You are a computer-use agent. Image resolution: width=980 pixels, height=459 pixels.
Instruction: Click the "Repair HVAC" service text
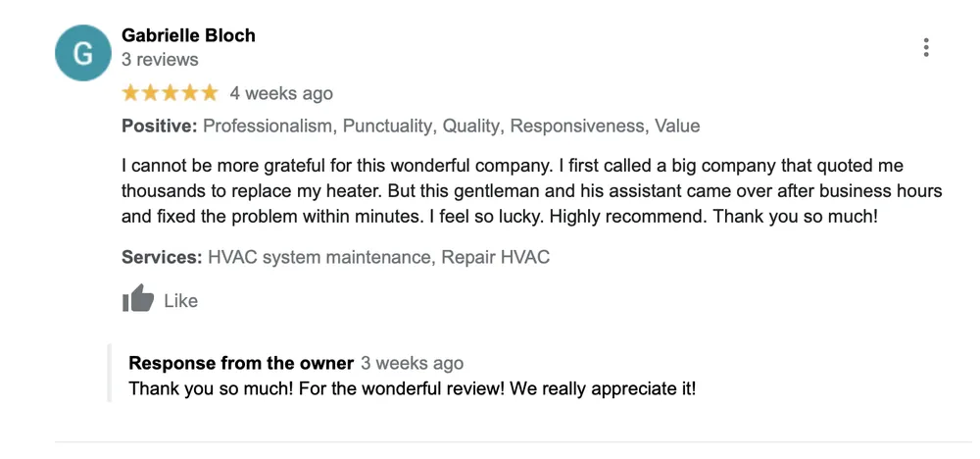495,258
